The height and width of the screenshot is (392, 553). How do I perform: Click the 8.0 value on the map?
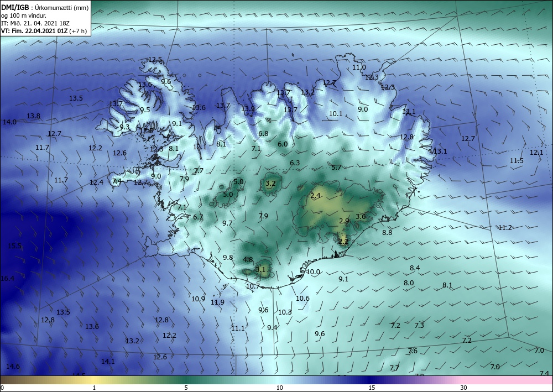[x=409, y=283]
